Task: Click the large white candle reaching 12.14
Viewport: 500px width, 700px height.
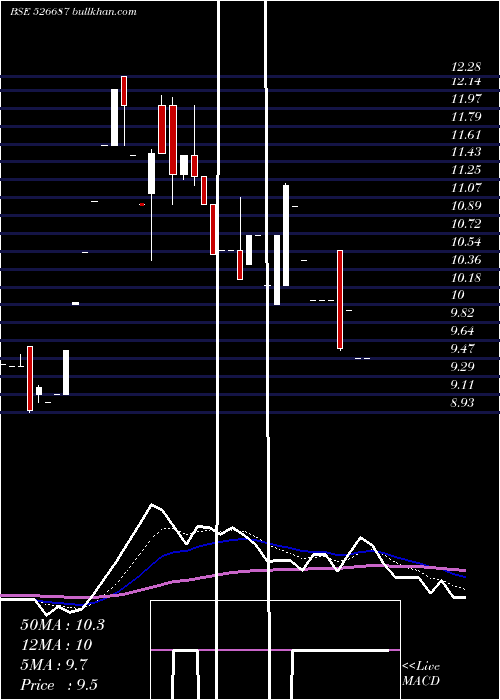Action: point(115,117)
